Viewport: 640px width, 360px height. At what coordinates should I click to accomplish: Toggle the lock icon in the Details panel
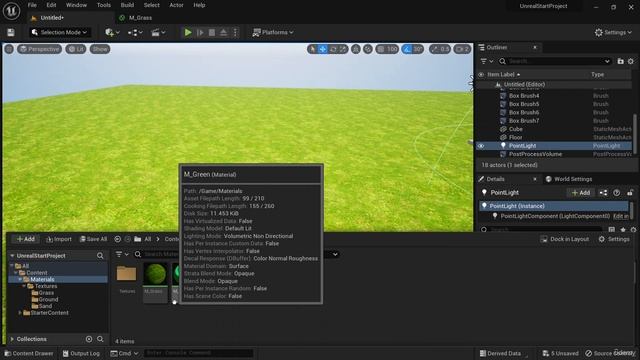point(630,193)
